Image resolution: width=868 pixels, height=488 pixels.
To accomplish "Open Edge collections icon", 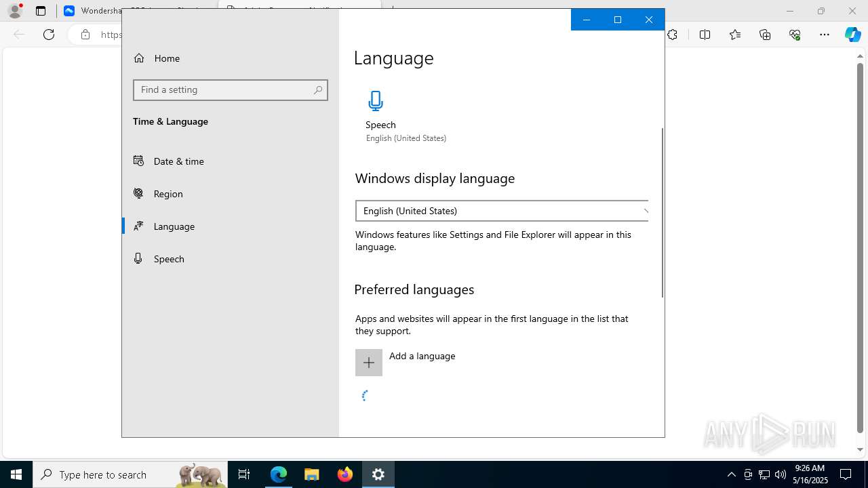I will tap(765, 35).
